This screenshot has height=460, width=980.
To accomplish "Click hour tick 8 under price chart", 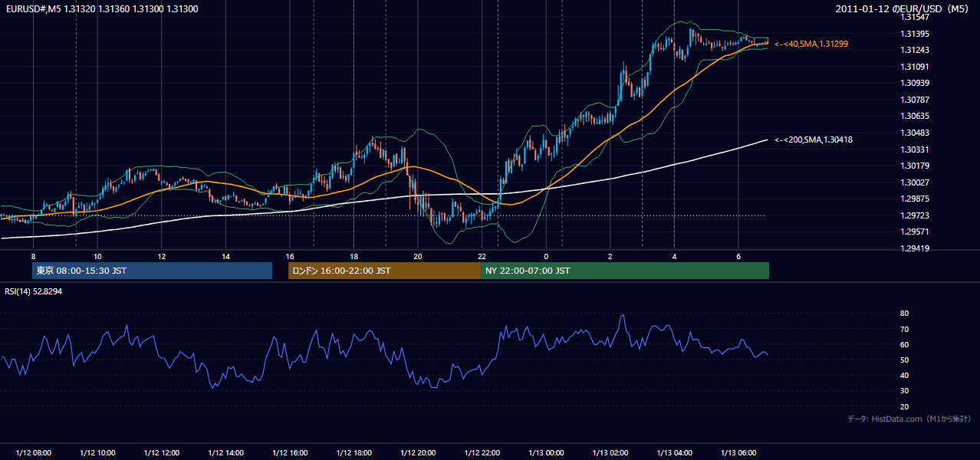I will pos(33,256).
